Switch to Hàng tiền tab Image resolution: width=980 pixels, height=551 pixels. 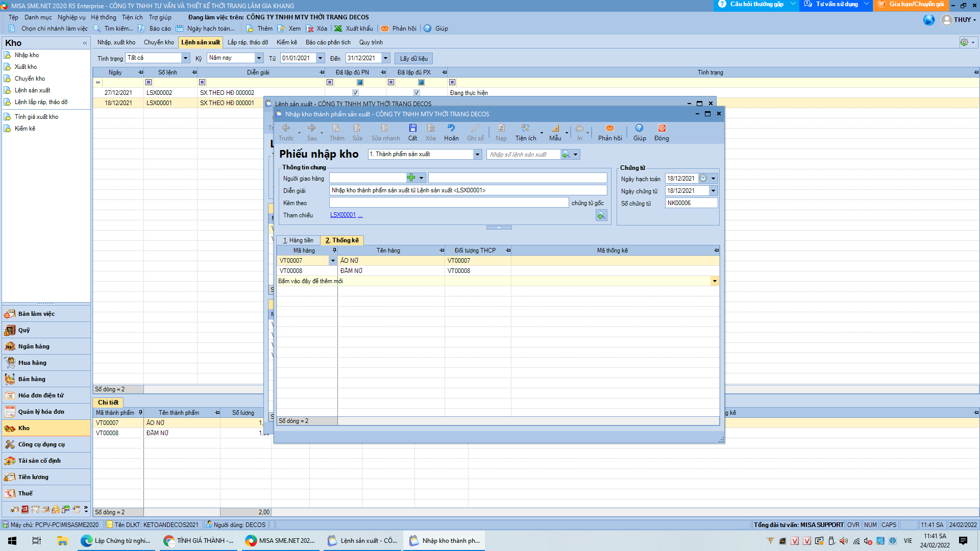(299, 240)
